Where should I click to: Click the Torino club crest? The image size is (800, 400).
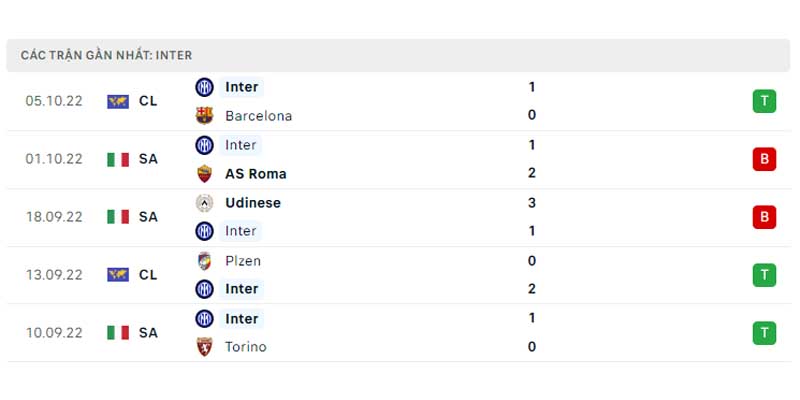pos(204,346)
